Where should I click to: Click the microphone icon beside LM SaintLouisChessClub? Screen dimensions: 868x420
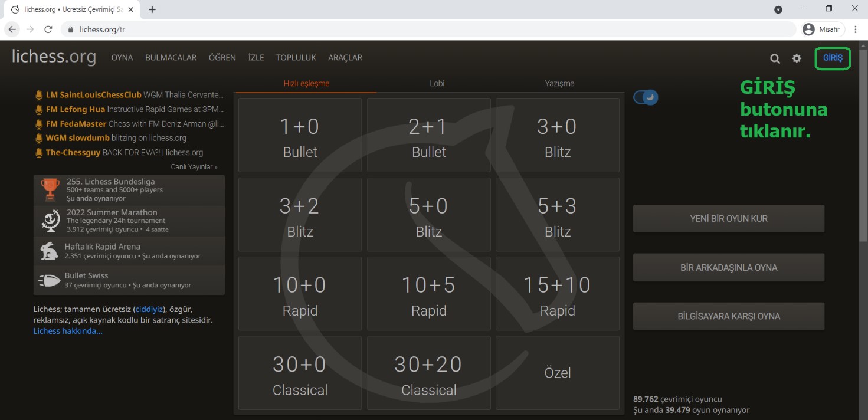[39, 95]
